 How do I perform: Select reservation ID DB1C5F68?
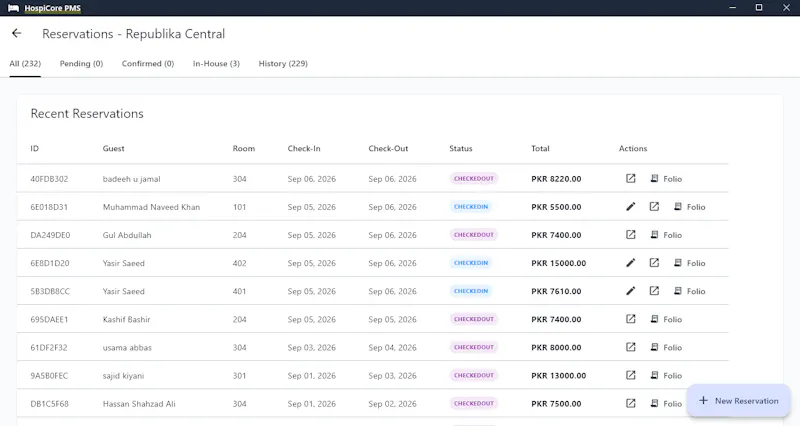(x=49, y=404)
